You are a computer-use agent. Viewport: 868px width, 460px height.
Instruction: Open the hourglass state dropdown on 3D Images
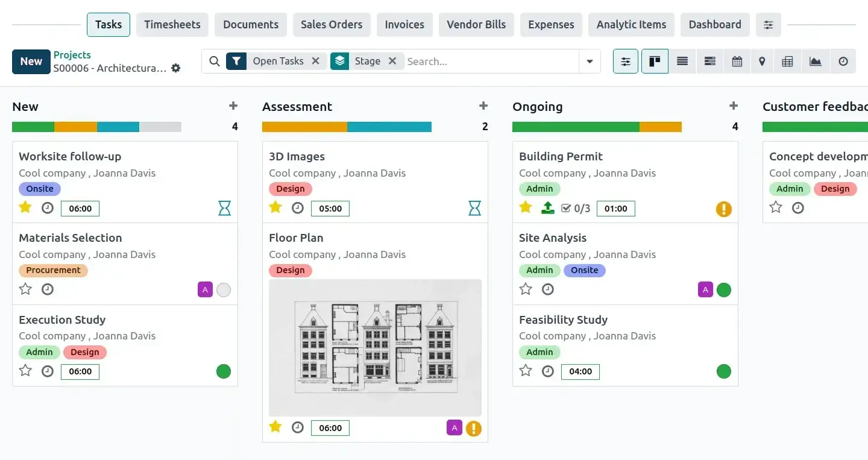pos(475,209)
